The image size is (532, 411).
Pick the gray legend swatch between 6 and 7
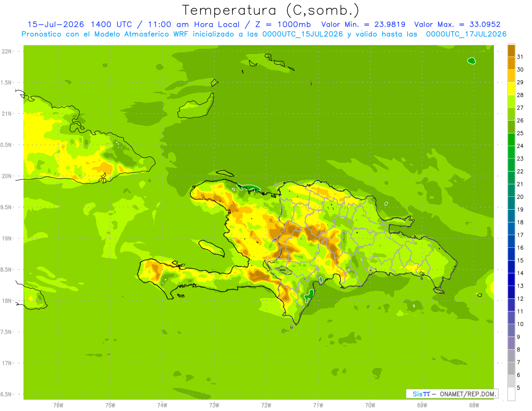click(511, 368)
